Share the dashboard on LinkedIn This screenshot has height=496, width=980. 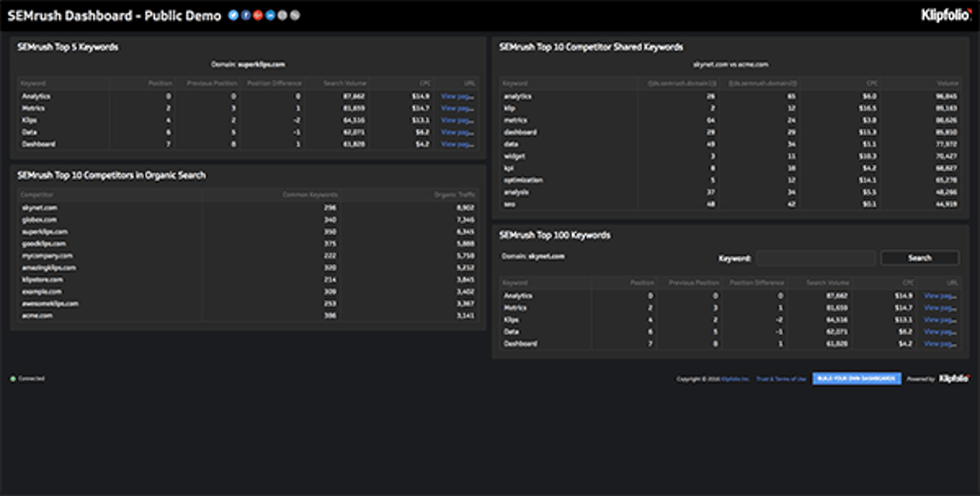click(x=271, y=15)
